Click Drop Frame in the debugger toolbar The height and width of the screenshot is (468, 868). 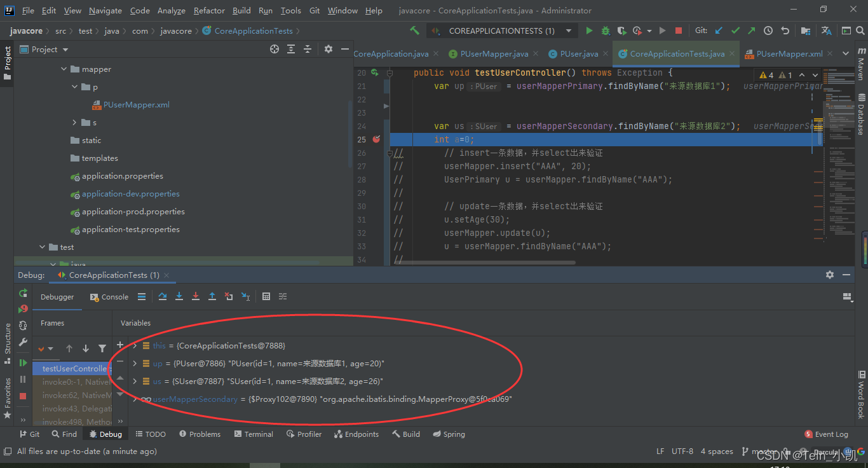(x=229, y=296)
